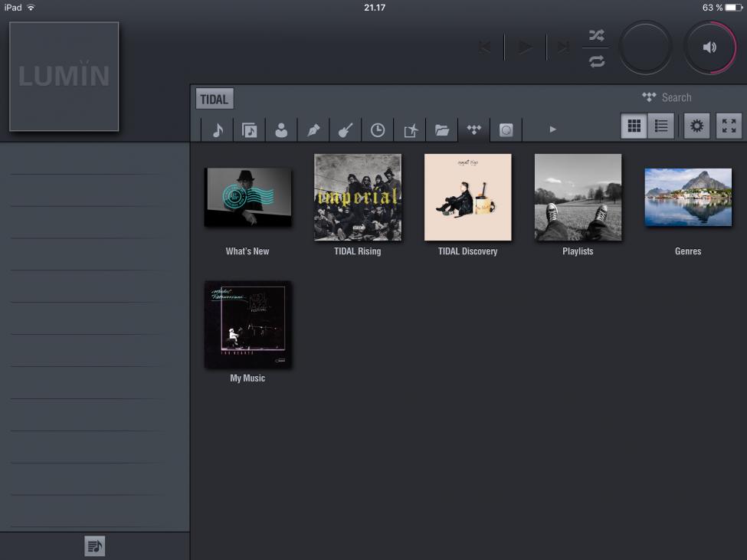Click the What's New label
Viewport: 747px width, 560px height.
[247, 251]
